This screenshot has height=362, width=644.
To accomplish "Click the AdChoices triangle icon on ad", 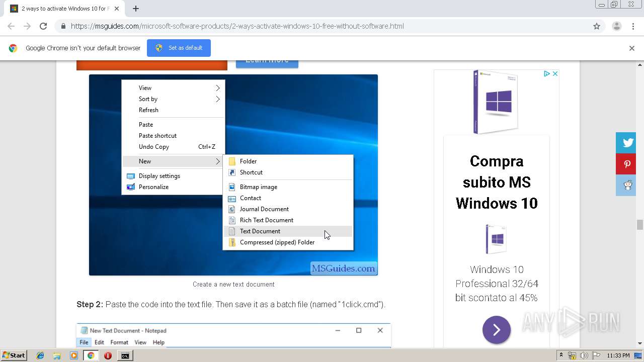I will pos(546,73).
